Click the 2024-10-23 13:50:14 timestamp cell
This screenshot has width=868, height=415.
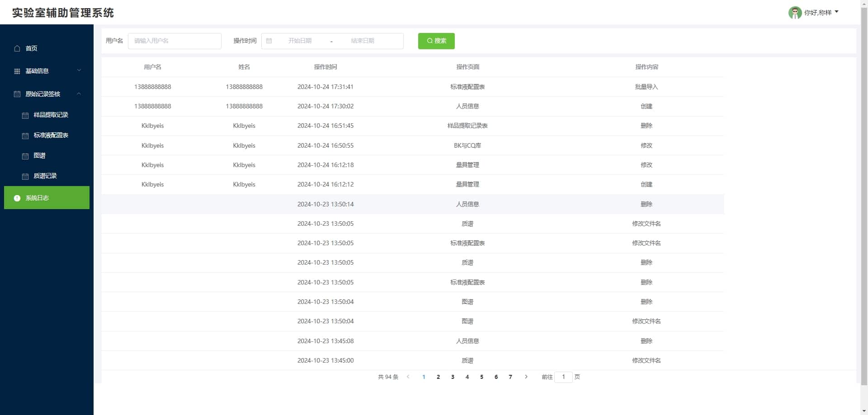[325, 204]
